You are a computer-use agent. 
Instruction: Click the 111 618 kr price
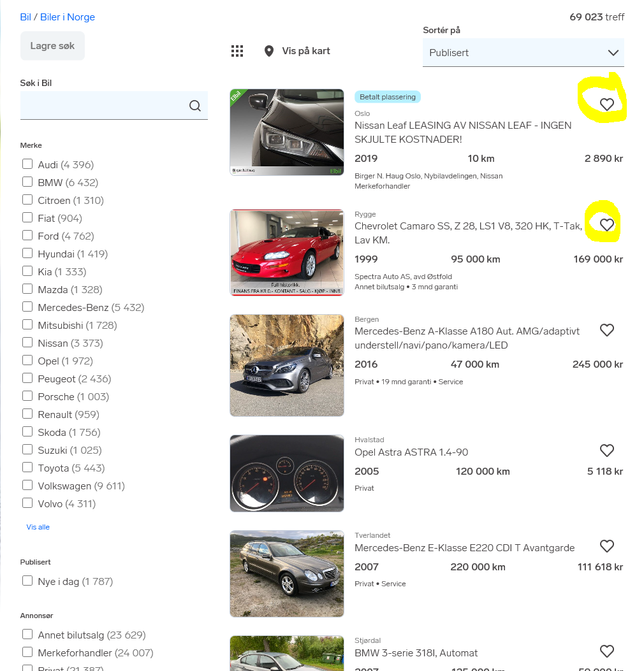[600, 567]
